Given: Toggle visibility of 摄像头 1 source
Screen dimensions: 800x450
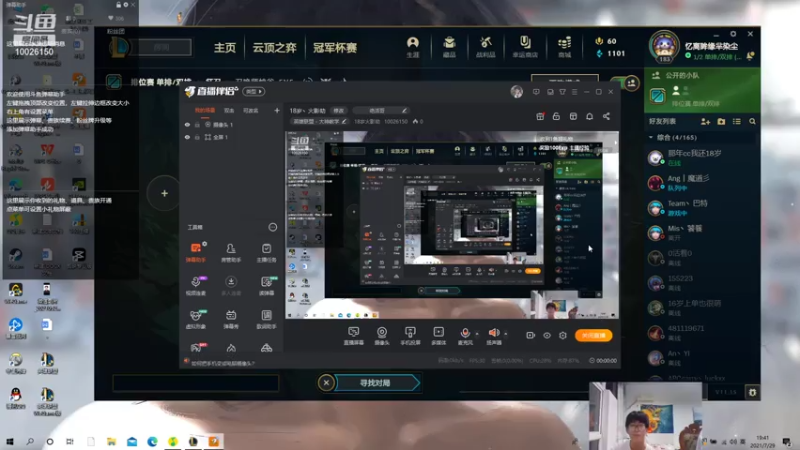Looking at the screenshot, I should click(187, 124).
